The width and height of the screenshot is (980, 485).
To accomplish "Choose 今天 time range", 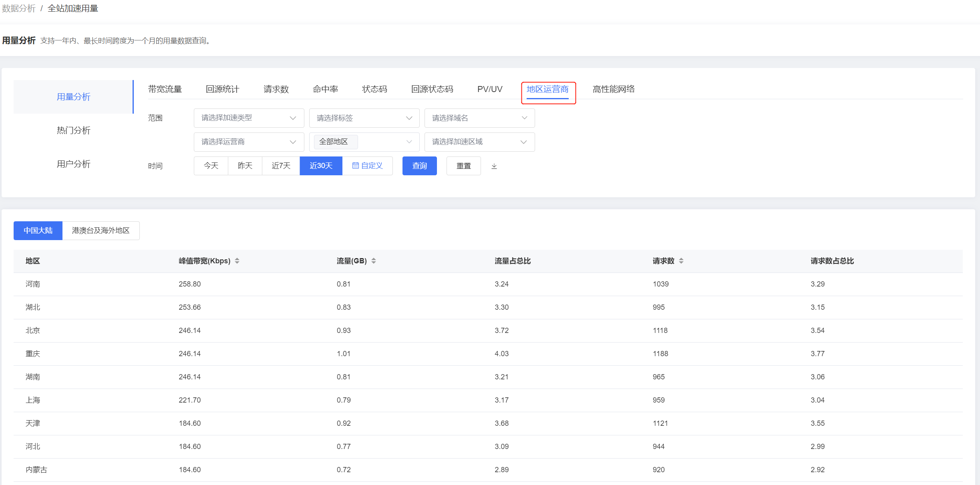I will tap(211, 166).
